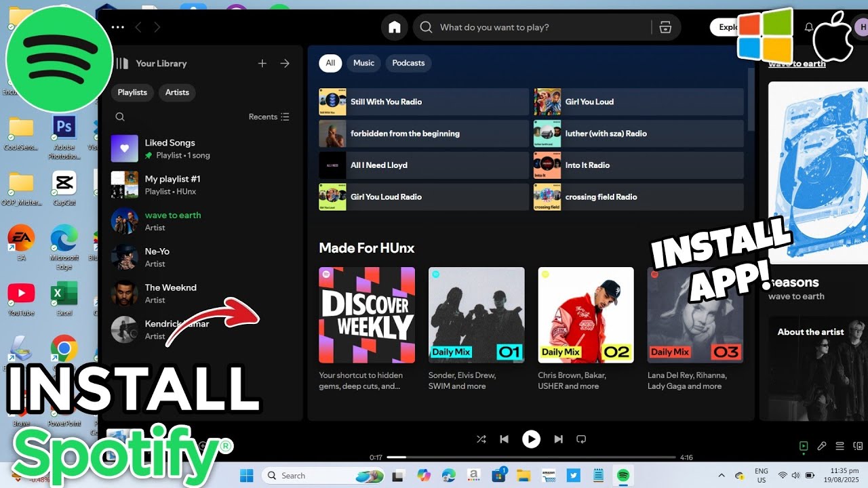Open crossing field Radio shortcut
The width and height of the screenshot is (868, 488).
[639, 197]
